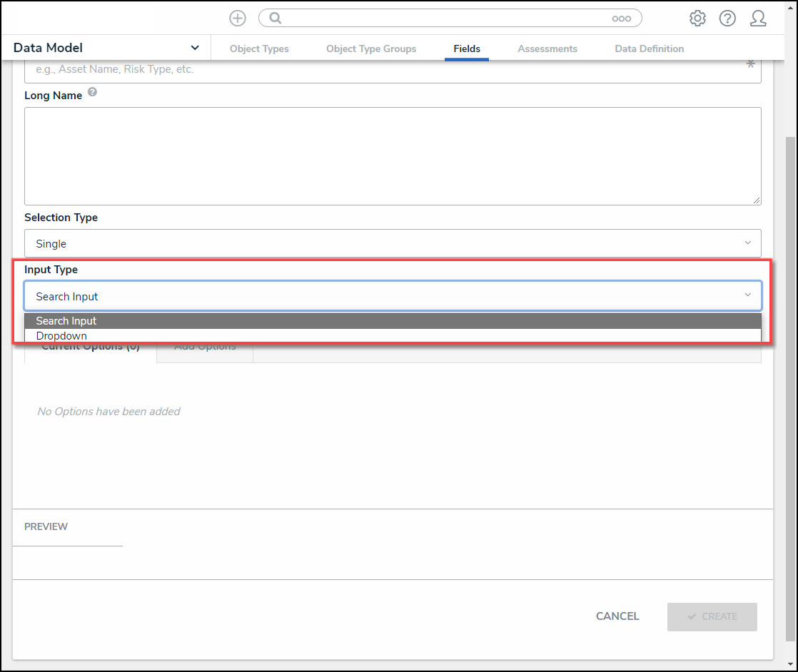The height and width of the screenshot is (672, 798).
Task: Click the 'No Options have been added' text
Action: click(109, 412)
